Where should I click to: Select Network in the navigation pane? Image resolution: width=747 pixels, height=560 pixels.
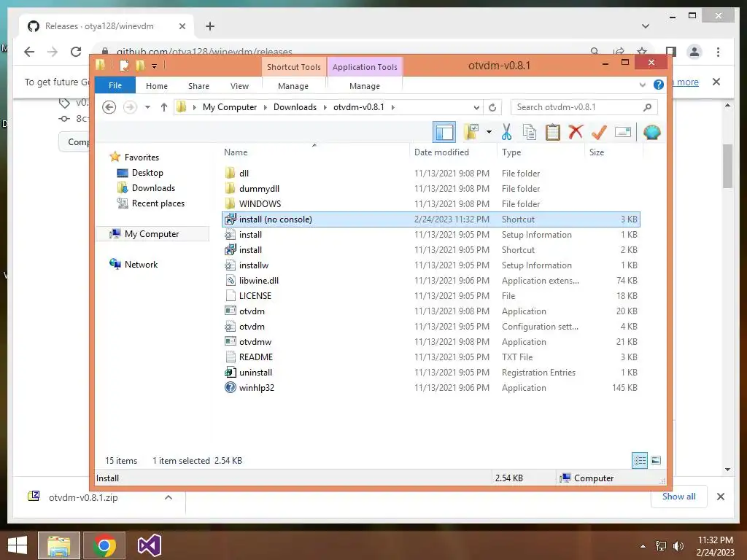pyautogui.click(x=141, y=264)
